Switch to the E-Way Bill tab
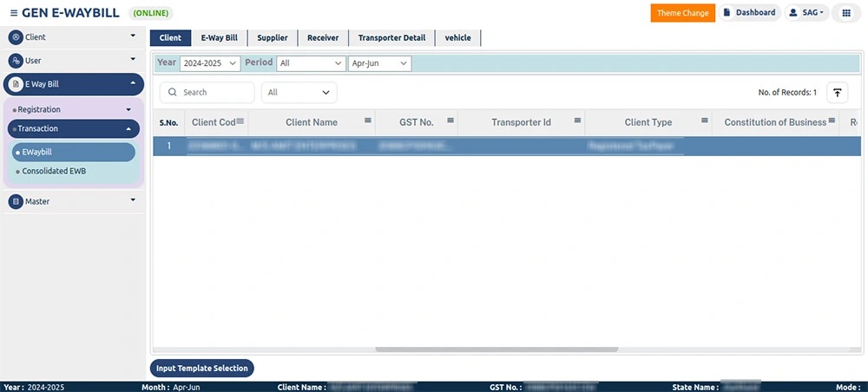The width and height of the screenshot is (868, 392). [x=220, y=37]
